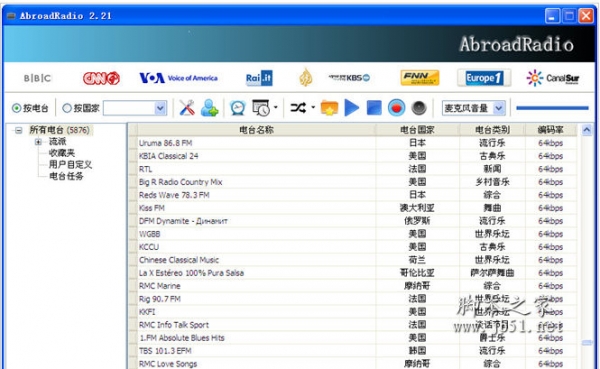Click the shuffle random station icon
The image size is (600, 369).
coord(298,108)
